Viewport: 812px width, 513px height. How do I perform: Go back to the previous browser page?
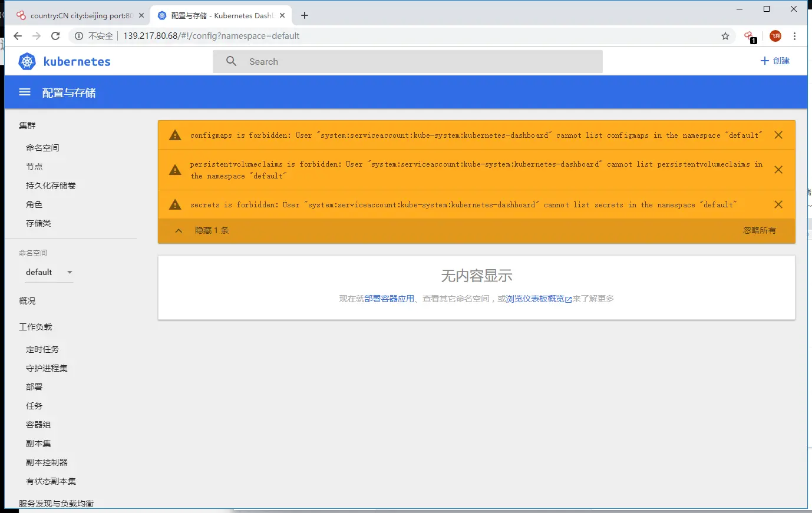pos(18,36)
